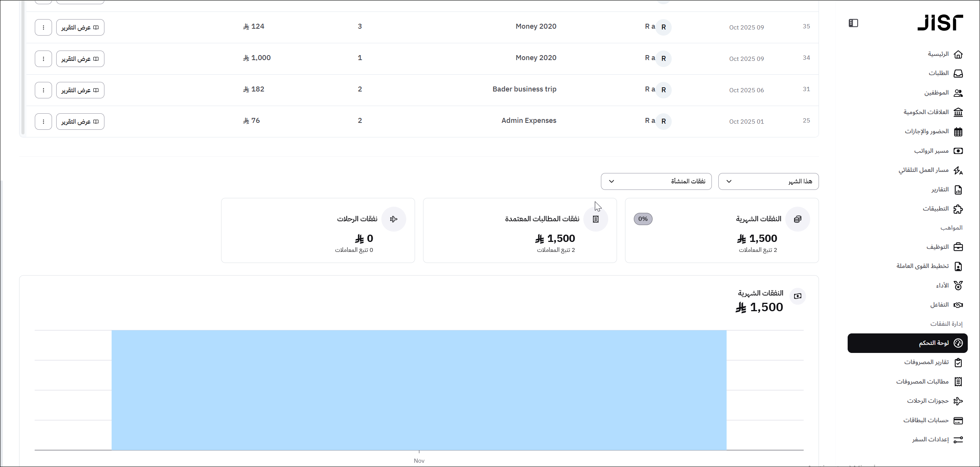Click the trip expenses (نفقات الرحلات) card
The image size is (980, 467).
click(x=318, y=230)
